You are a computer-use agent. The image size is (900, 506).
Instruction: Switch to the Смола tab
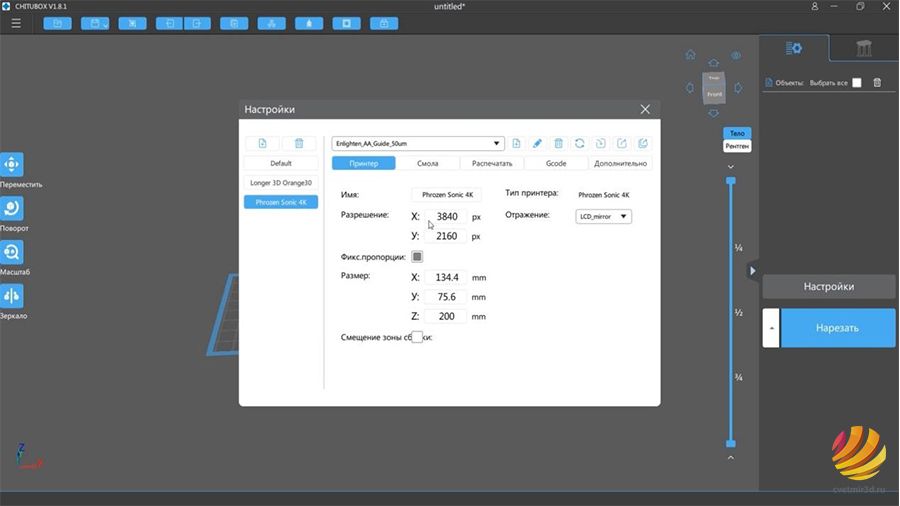pos(428,163)
